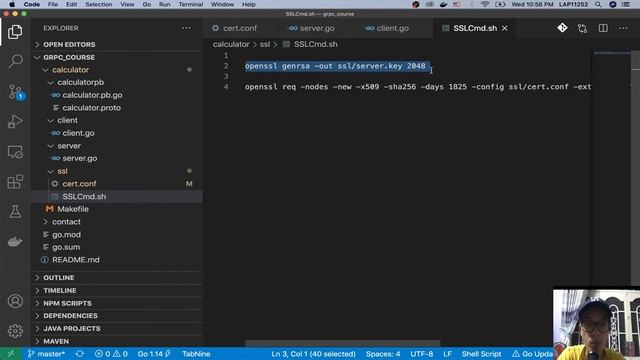
Task: Split the editor to the right
Action: (x=603, y=28)
